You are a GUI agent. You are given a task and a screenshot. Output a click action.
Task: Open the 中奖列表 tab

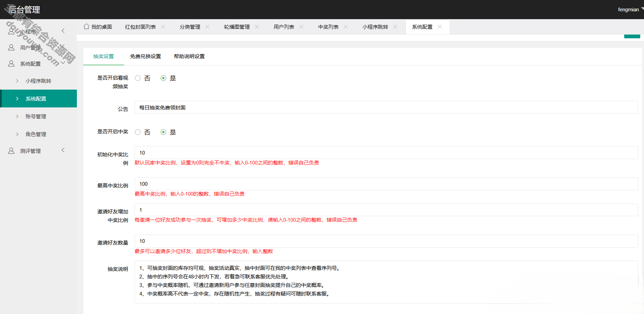[x=328, y=27]
